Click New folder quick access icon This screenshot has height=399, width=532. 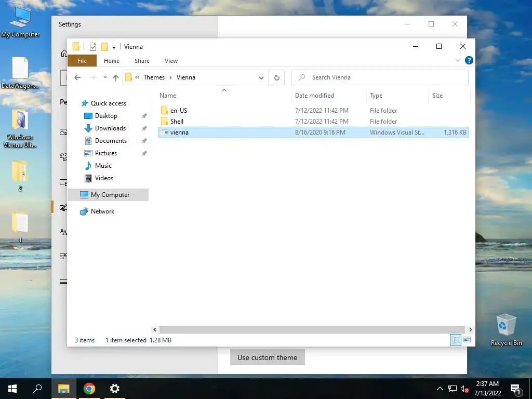(105, 46)
